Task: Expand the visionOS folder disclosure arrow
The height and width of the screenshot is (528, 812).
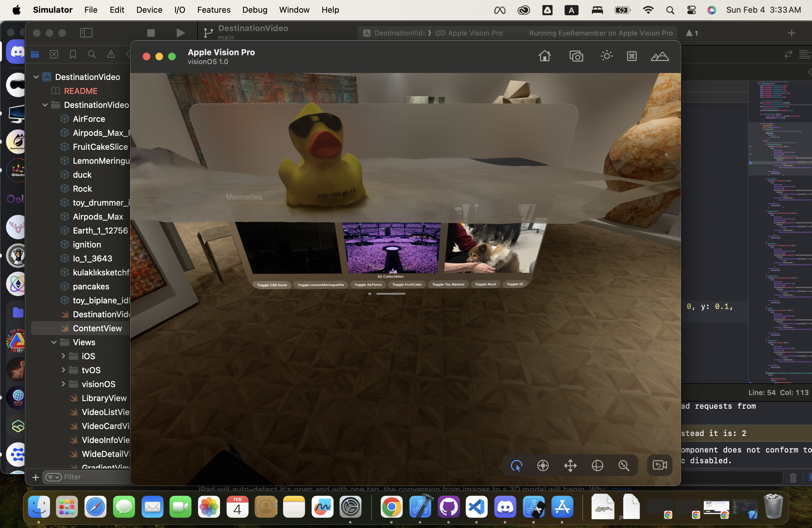Action: [x=63, y=384]
